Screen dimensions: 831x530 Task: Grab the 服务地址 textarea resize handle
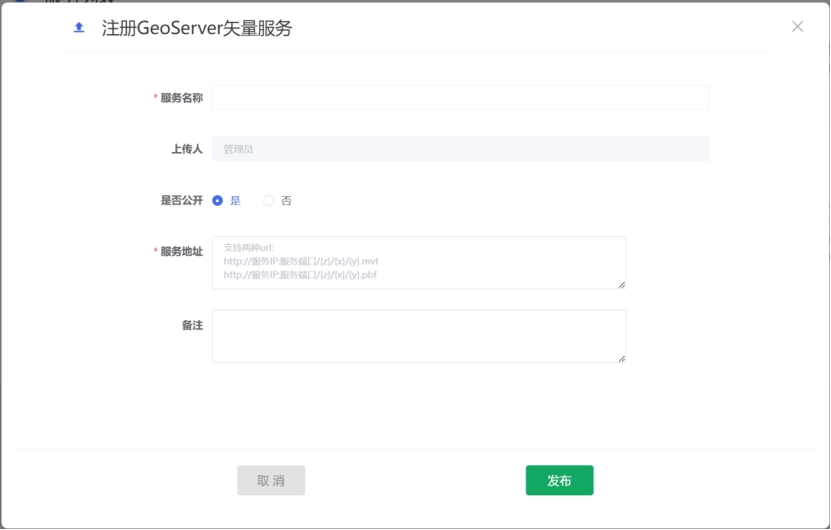click(x=622, y=285)
